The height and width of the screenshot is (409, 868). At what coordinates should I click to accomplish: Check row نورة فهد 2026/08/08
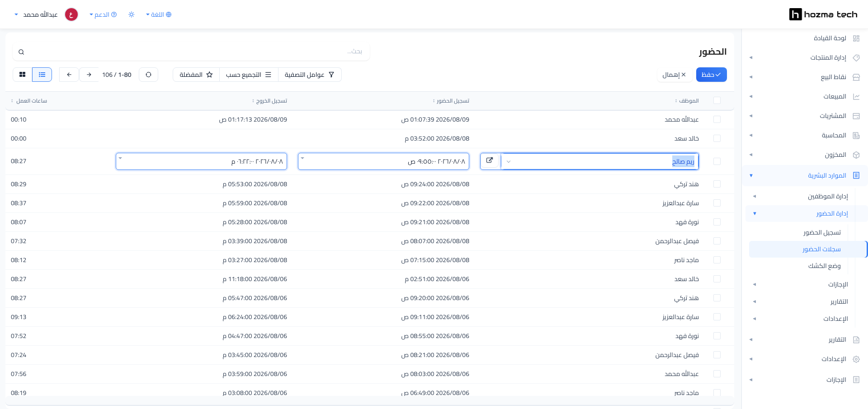(717, 222)
